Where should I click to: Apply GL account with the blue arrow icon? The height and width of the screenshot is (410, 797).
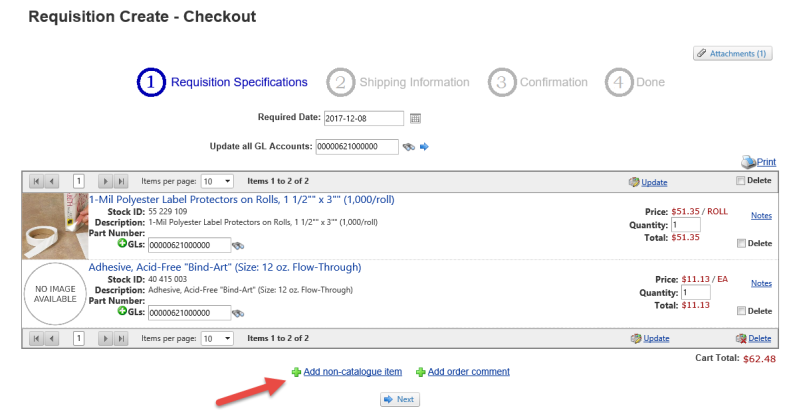(424, 147)
